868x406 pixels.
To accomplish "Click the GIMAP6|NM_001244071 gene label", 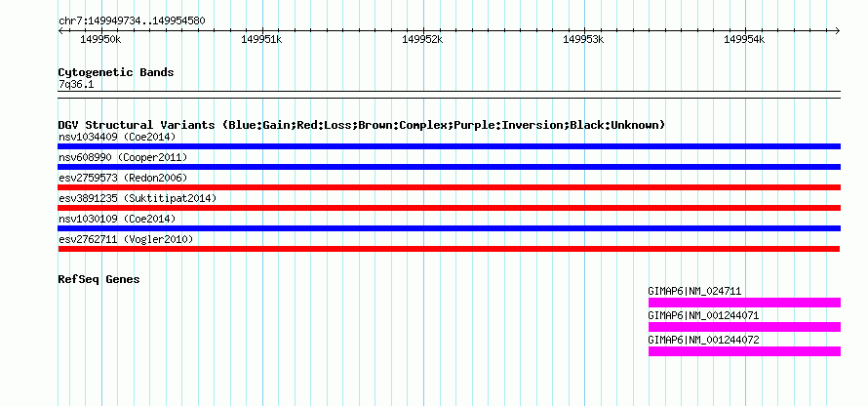I will click(703, 315).
